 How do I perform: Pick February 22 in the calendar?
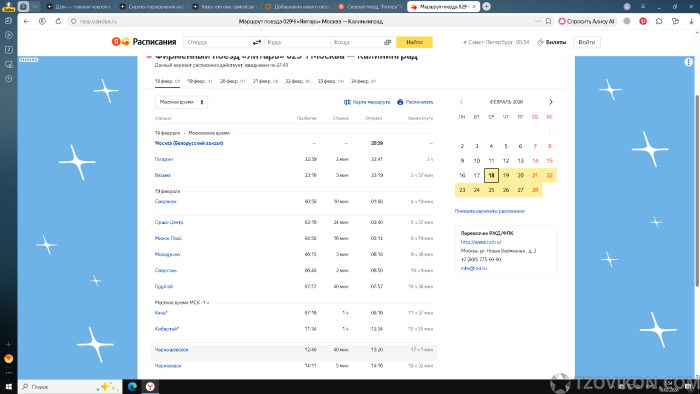coord(550,175)
